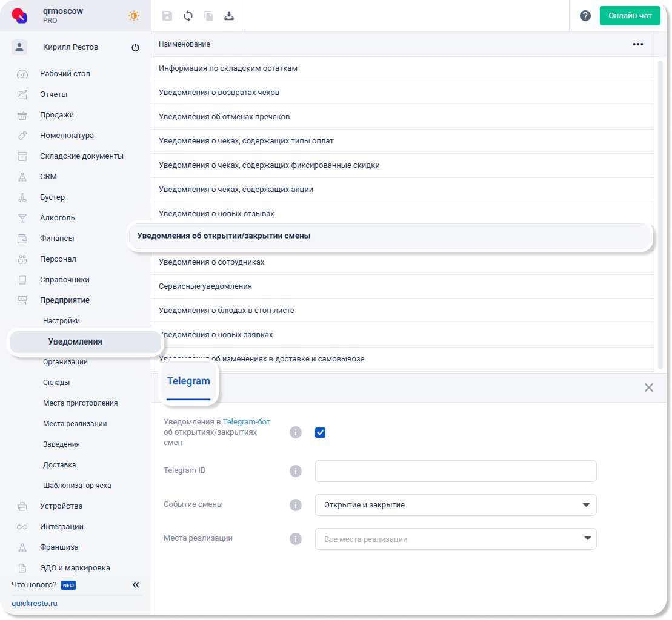Select the Сервисные уведомления row
Image resolution: width=672 pixels, height=620 pixels.
click(205, 286)
